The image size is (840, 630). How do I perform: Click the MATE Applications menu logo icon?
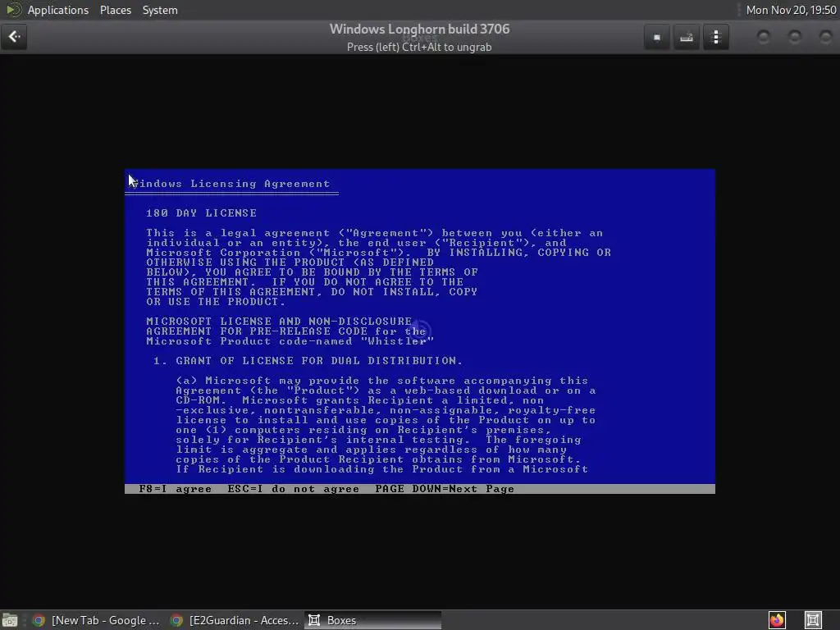tap(13, 10)
